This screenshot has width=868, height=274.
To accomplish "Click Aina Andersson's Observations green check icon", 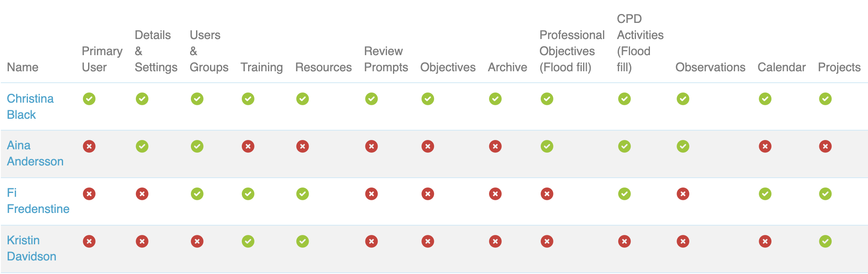I will 683,146.
